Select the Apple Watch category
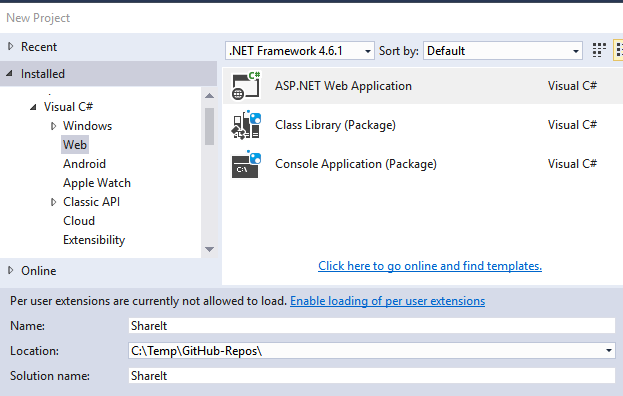 tap(97, 183)
